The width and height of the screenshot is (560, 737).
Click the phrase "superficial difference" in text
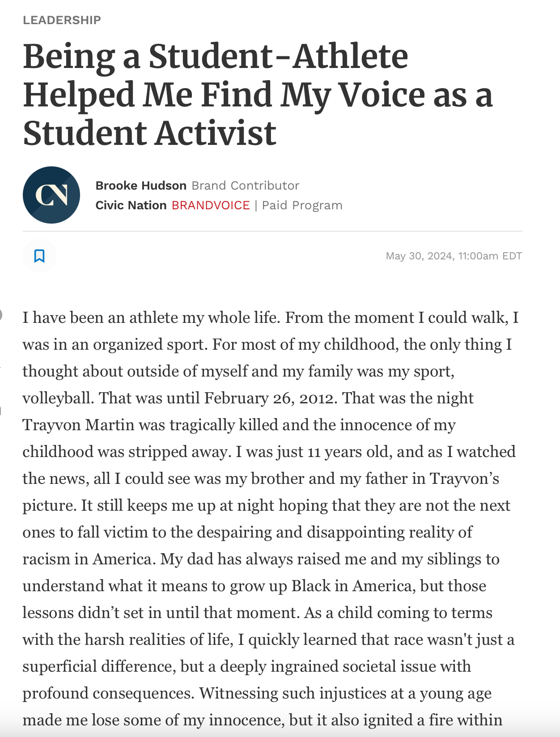click(x=97, y=666)
